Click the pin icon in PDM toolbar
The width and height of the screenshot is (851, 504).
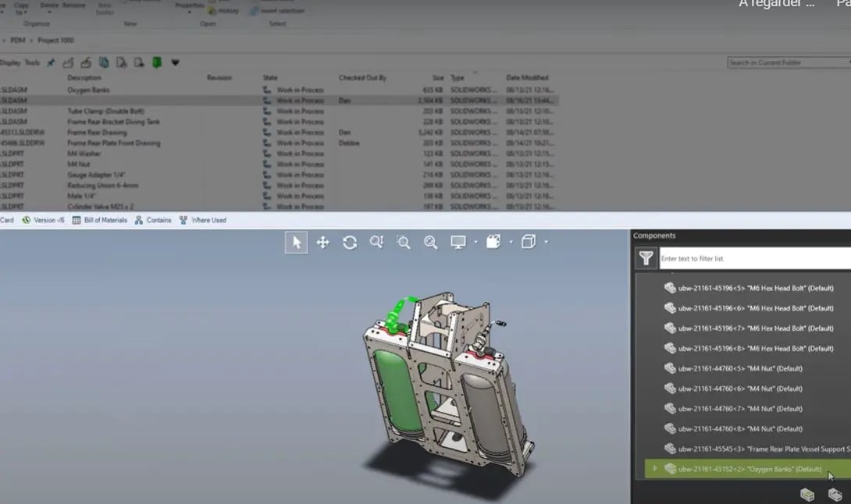51,63
